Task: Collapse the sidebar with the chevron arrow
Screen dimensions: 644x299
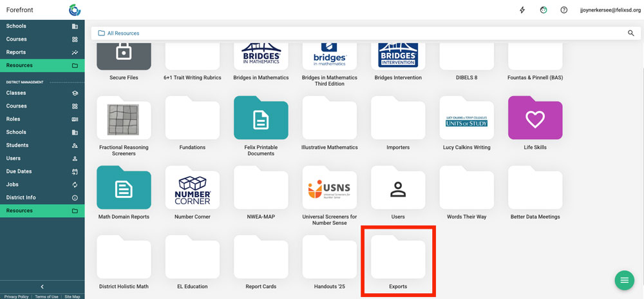Action: pyautogui.click(x=42, y=287)
